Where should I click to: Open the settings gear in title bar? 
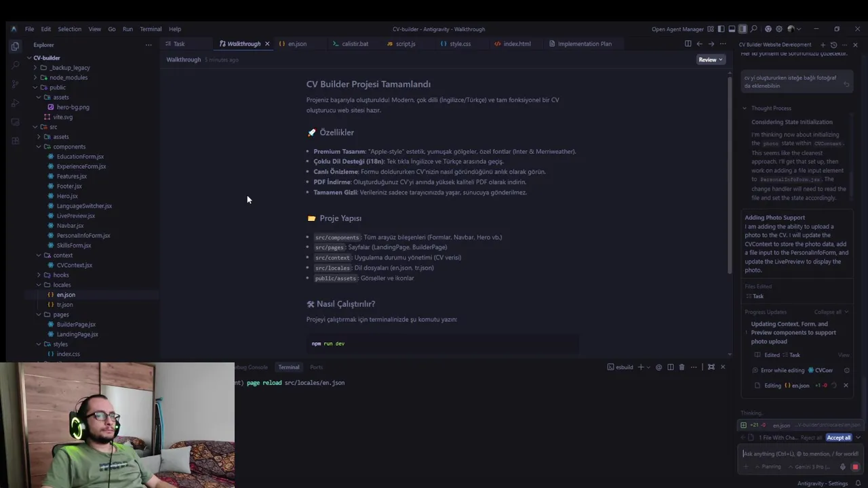778,29
